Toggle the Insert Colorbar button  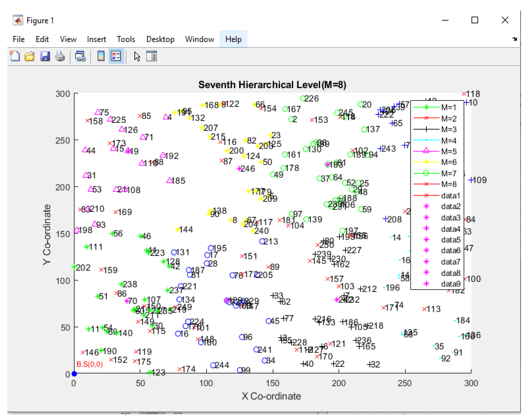(101, 56)
